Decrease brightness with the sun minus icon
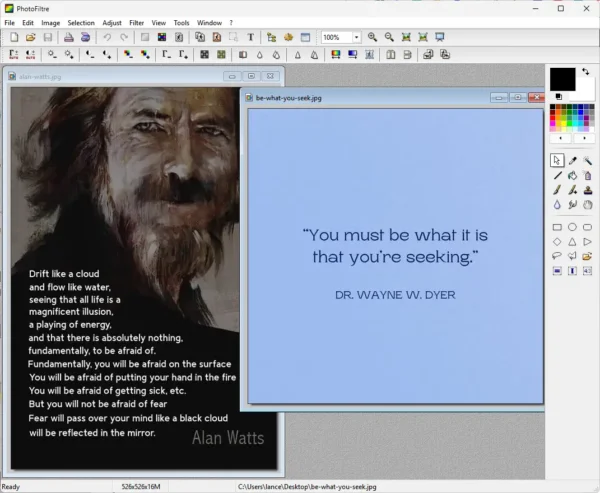This screenshot has width=600, height=493. [52, 55]
